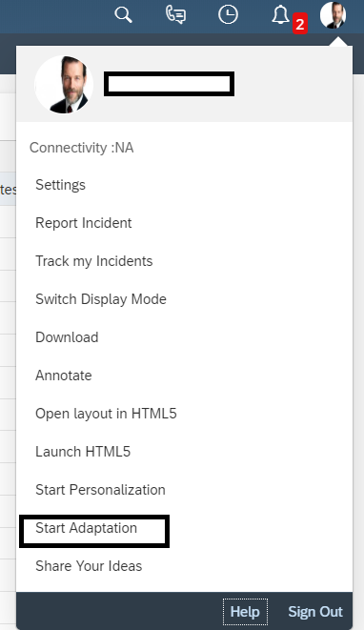Select Start Adaptation
This screenshot has width=364, height=630.
point(87,528)
